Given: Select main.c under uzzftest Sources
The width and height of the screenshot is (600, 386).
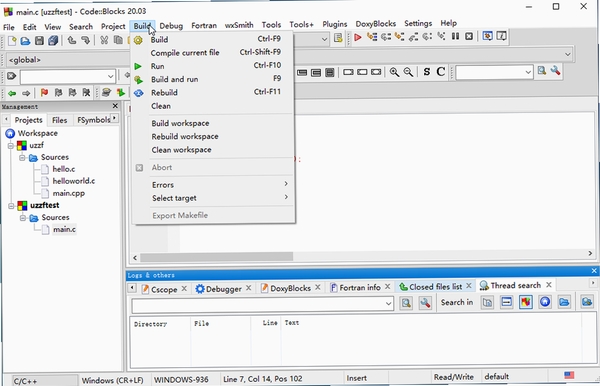Looking at the screenshot, I should (64, 230).
